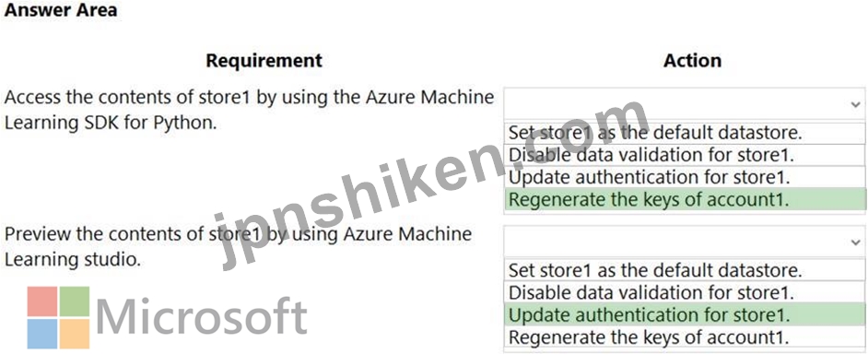
Task: Click the Microsoft wordmark text
Action: click(202, 315)
